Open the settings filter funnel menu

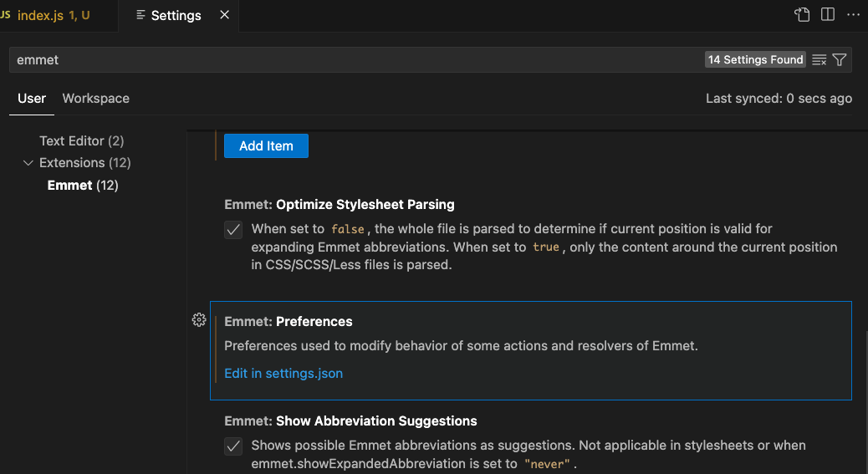pos(840,59)
